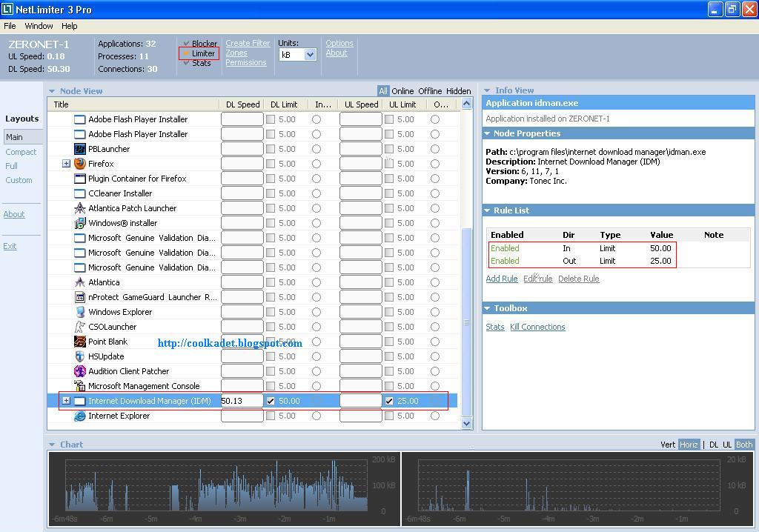Viewport: 759px width, 532px height.
Task: Open the Options link
Action: click(x=339, y=43)
